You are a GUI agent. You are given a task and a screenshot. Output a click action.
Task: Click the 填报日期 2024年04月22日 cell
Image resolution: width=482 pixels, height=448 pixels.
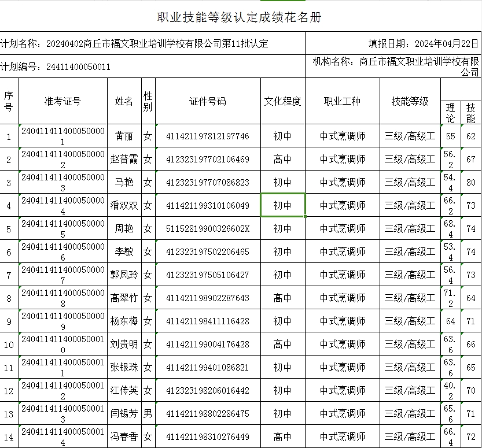coord(393,43)
